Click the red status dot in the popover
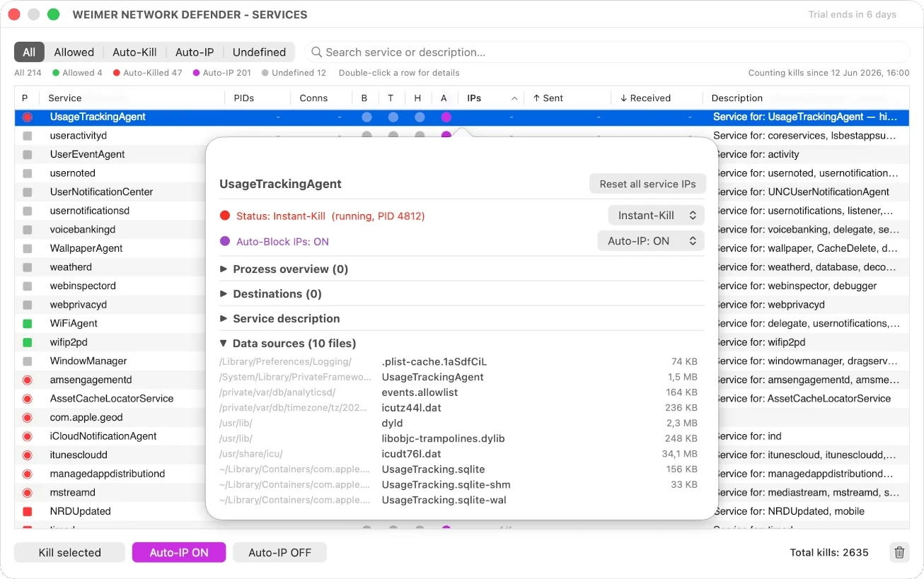Image resolution: width=924 pixels, height=579 pixels. [x=225, y=216]
